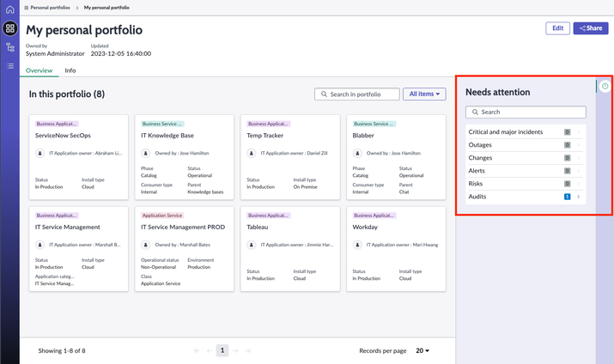Click Personal portfolios breadcrumb
The height and width of the screenshot is (364, 614).
click(x=50, y=8)
